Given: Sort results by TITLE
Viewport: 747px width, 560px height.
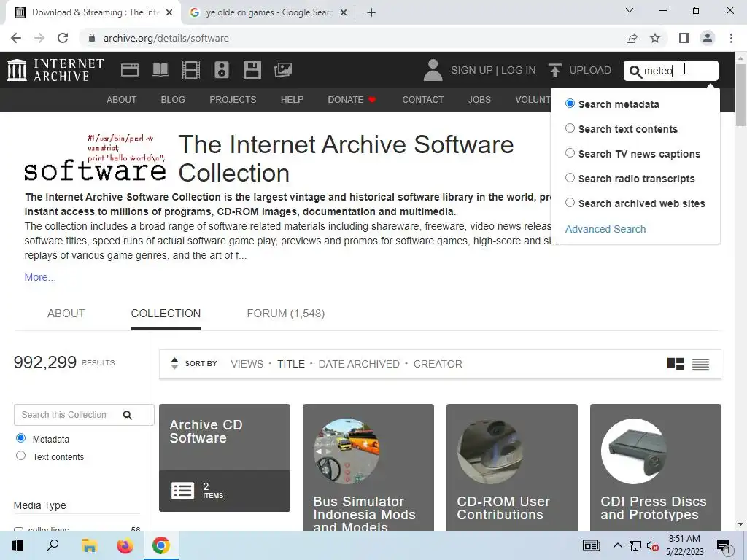Looking at the screenshot, I should [291, 364].
